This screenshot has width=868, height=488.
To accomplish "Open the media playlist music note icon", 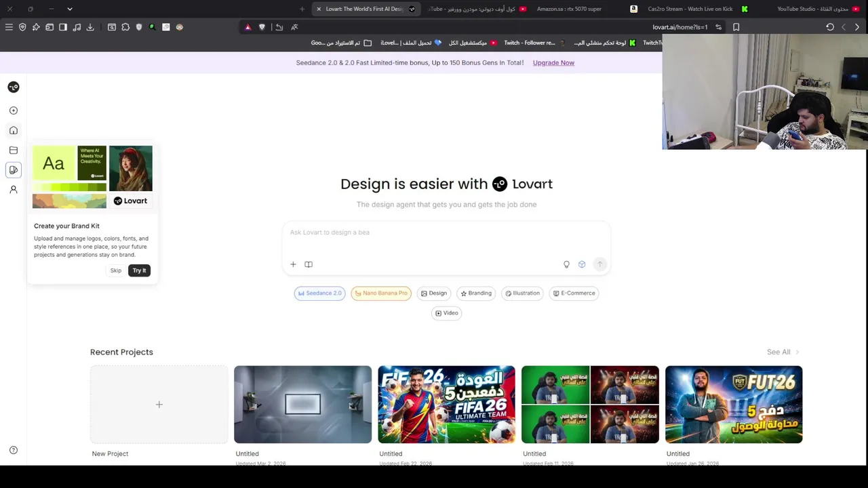I will [77, 27].
